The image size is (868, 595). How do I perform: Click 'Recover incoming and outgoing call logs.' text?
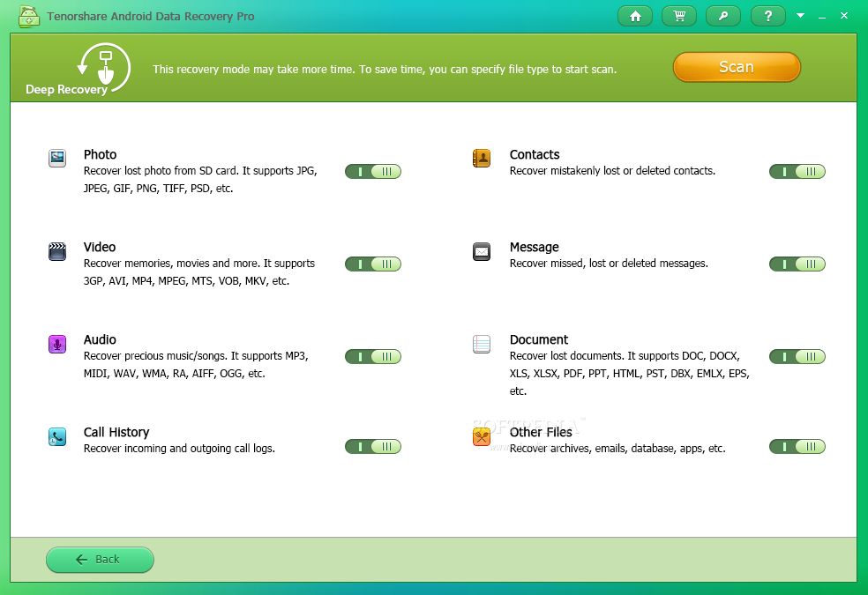coord(179,449)
